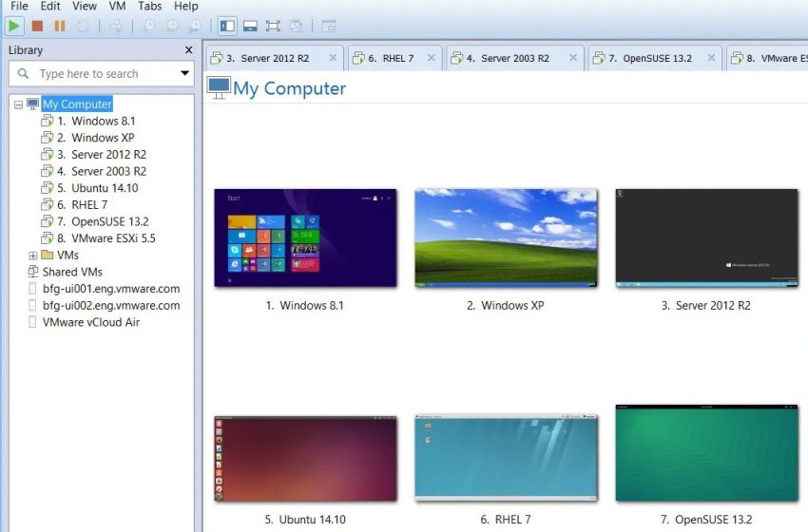
Task: Select 1. Windows 8.1 in the library tree
Action: (96, 121)
